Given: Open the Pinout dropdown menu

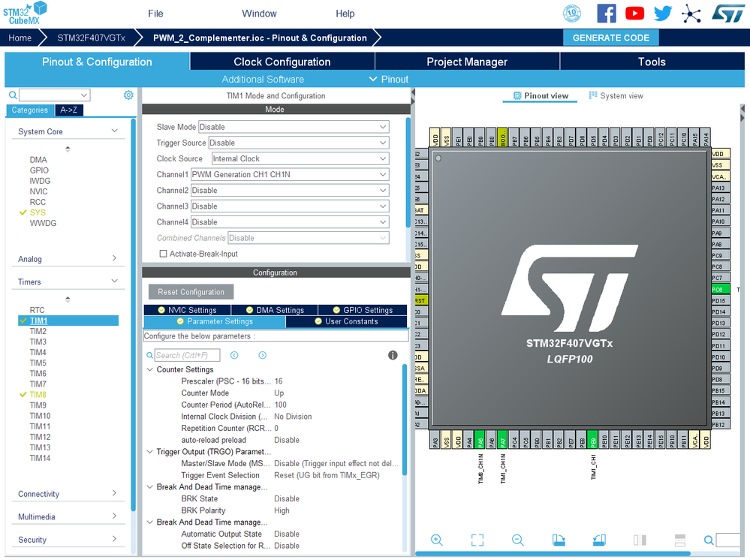Looking at the screenshot, I should coord(390,80).
